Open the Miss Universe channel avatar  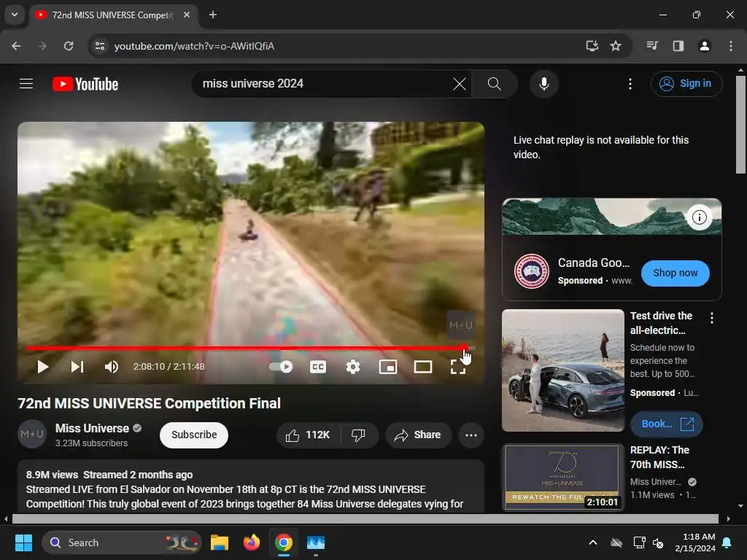pos(32,435)
